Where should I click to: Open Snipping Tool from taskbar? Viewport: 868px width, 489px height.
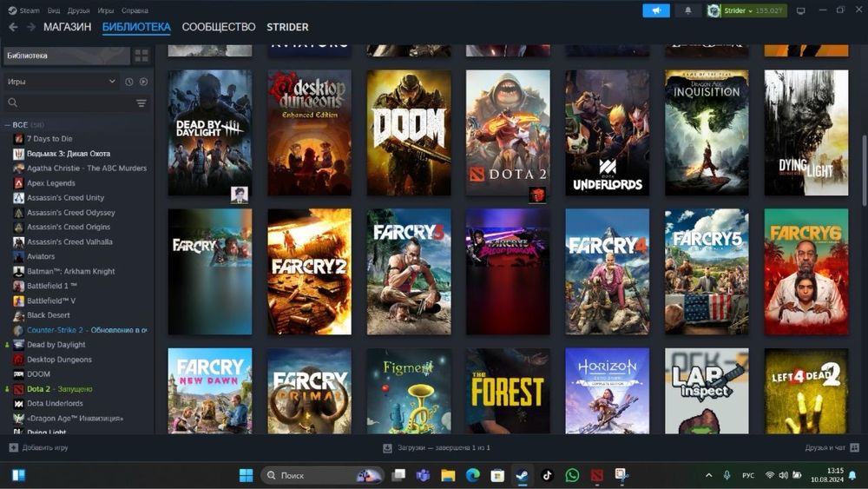click(621, 475)
